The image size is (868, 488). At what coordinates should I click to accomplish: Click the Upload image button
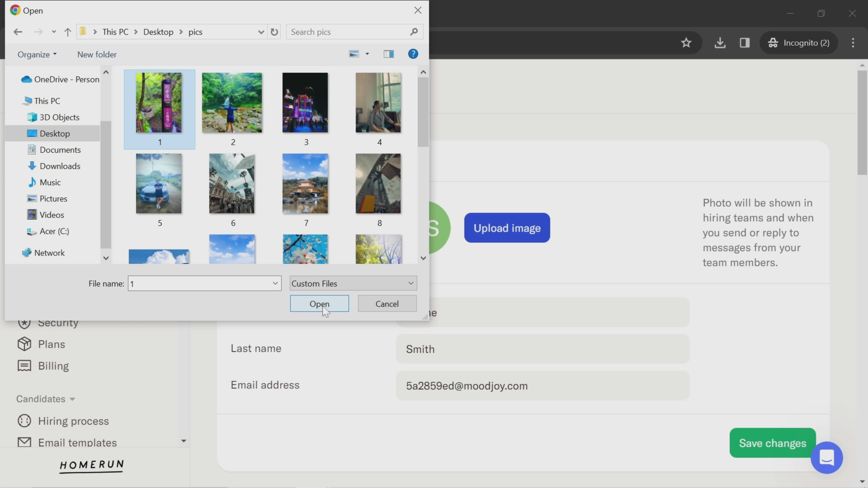point(507,228)
